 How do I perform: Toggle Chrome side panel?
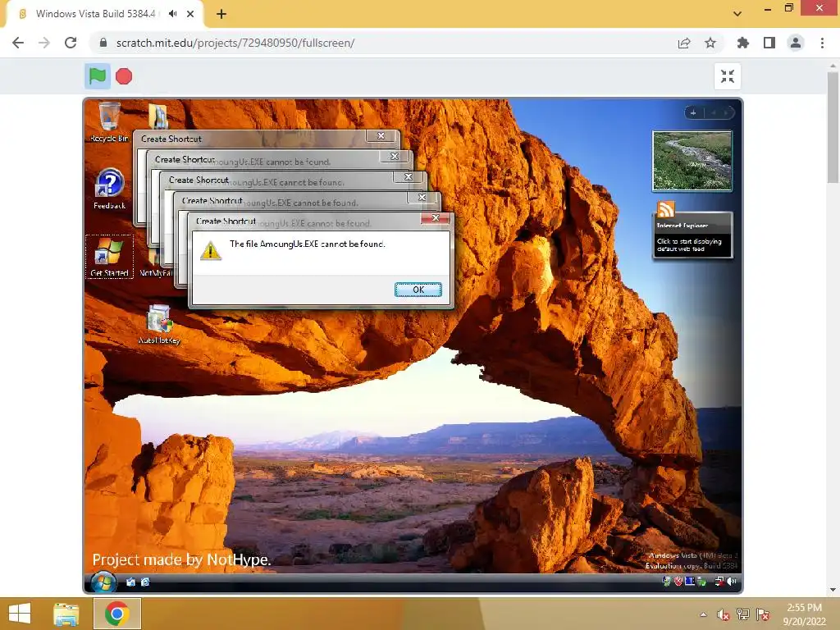pos(769,43)
